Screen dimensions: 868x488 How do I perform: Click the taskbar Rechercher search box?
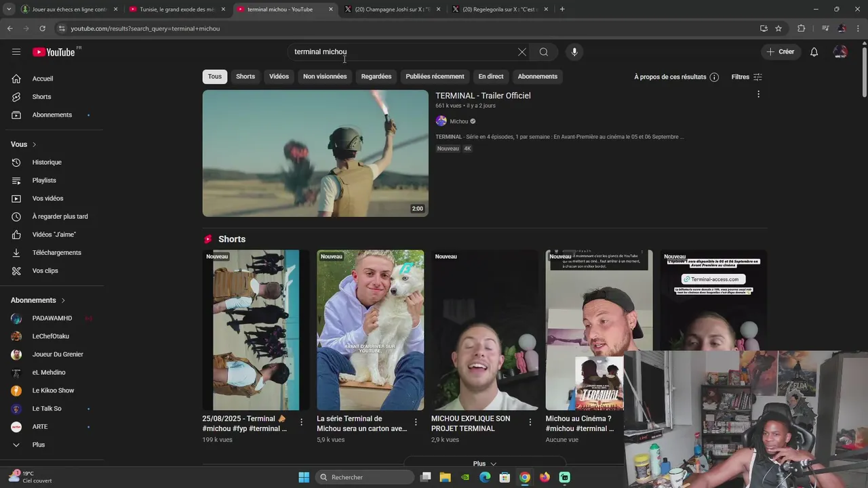366,477
